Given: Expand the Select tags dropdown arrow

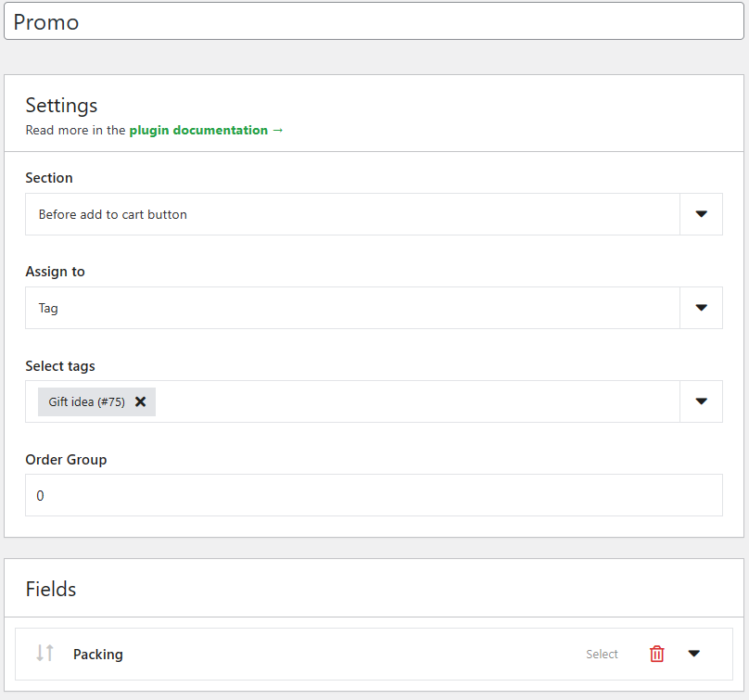Looking at the screenshot, I should point(701,401).
